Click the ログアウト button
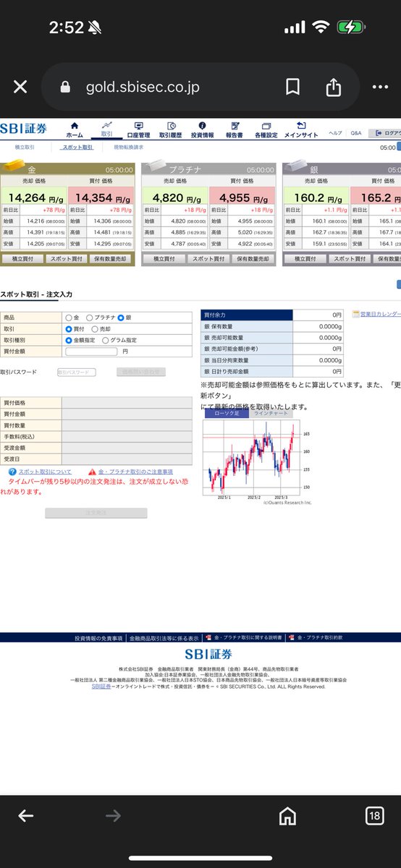Image resolution: width=401 pixels, height=868 pixels. click(384, 133)
